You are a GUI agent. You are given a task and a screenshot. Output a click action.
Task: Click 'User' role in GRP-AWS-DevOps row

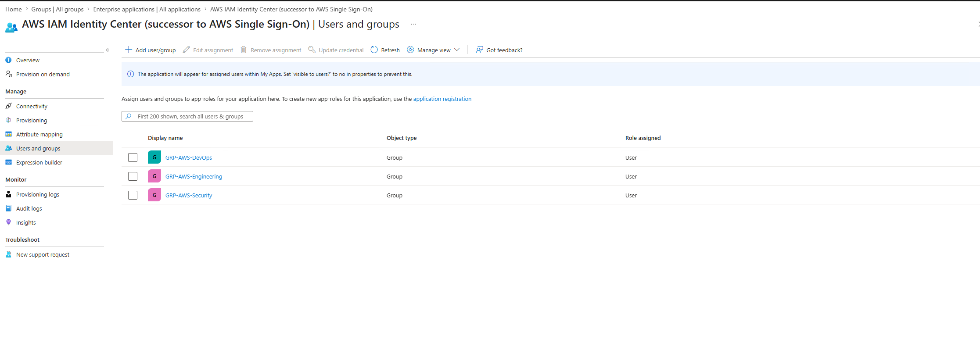point(631,157)
